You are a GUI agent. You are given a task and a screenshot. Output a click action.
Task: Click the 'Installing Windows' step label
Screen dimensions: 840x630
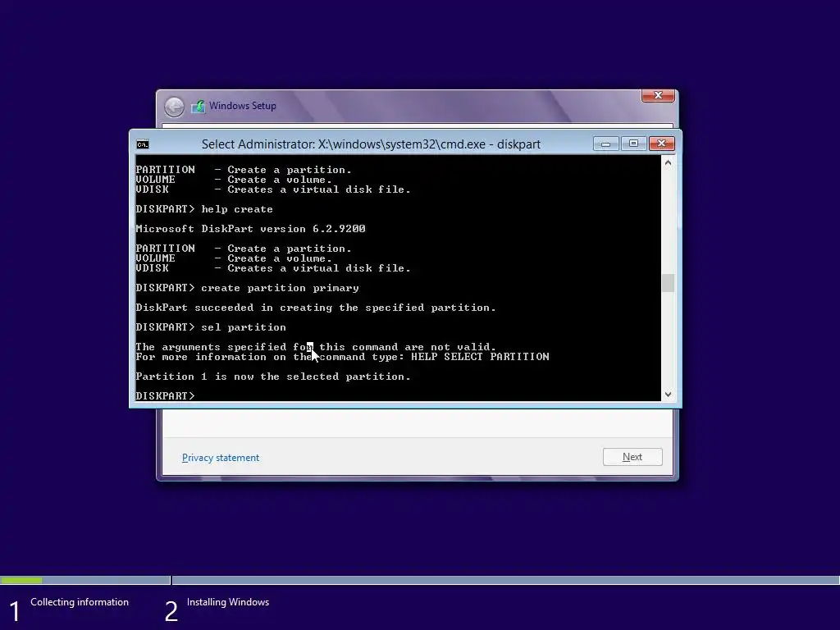228,602
